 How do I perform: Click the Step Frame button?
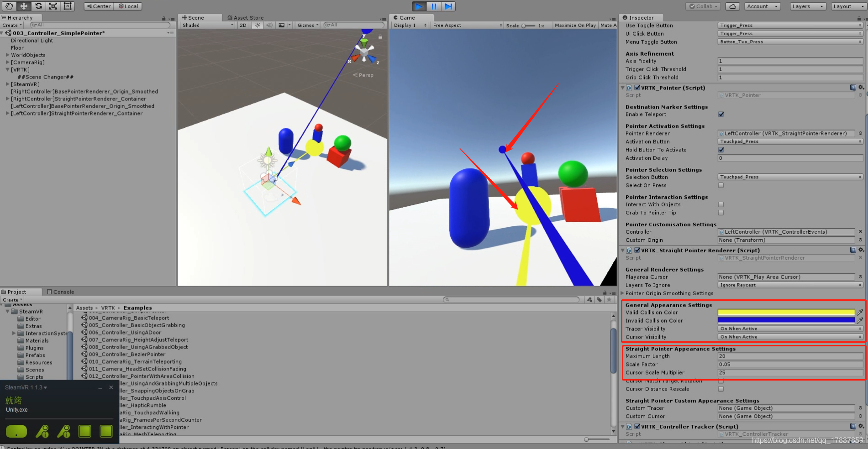click(x=448, y=6)
